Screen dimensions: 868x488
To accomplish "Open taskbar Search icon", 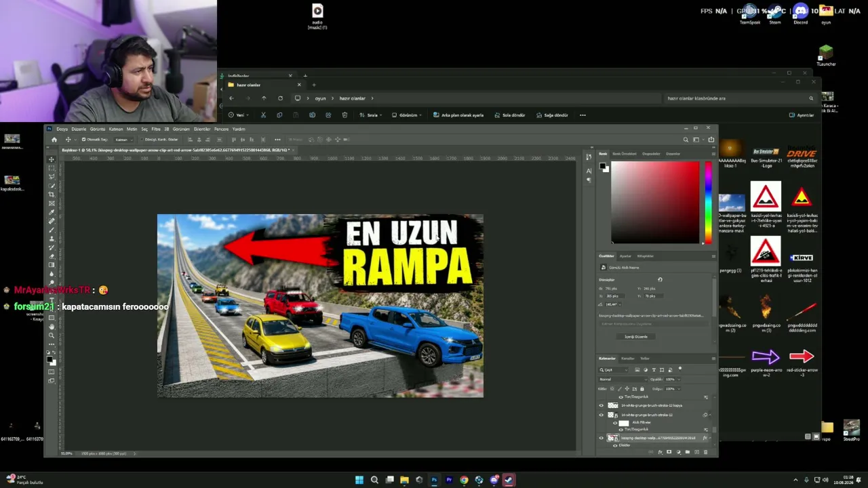I will pos(374,480).
